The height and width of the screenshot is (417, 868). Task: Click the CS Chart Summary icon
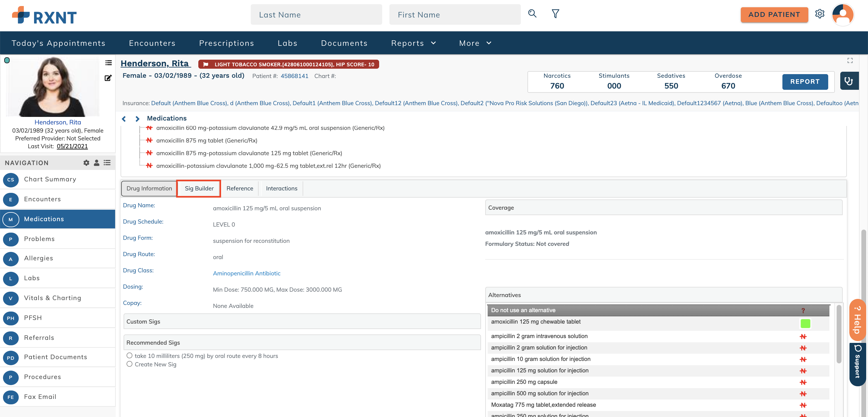pyautogui.click(x=11, y=180)
